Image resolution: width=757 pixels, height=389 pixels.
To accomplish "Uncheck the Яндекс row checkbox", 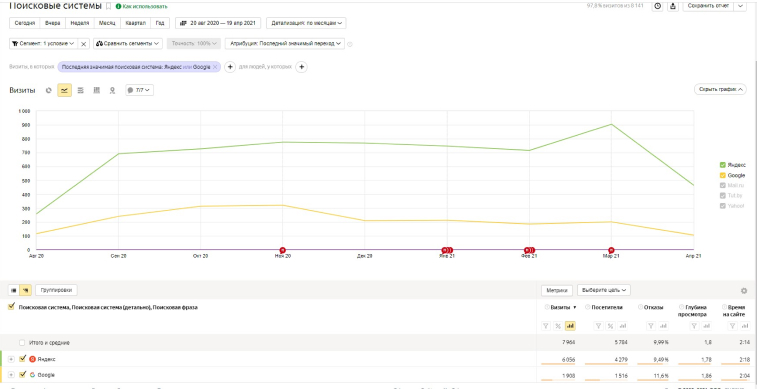I will (22, 359).
